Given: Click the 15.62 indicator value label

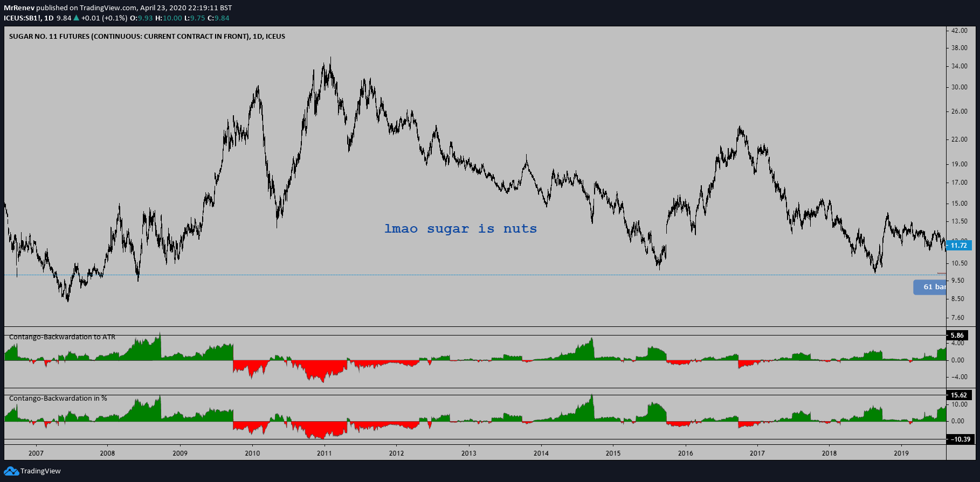Looking at the screenshot, I should coord(959,395).
